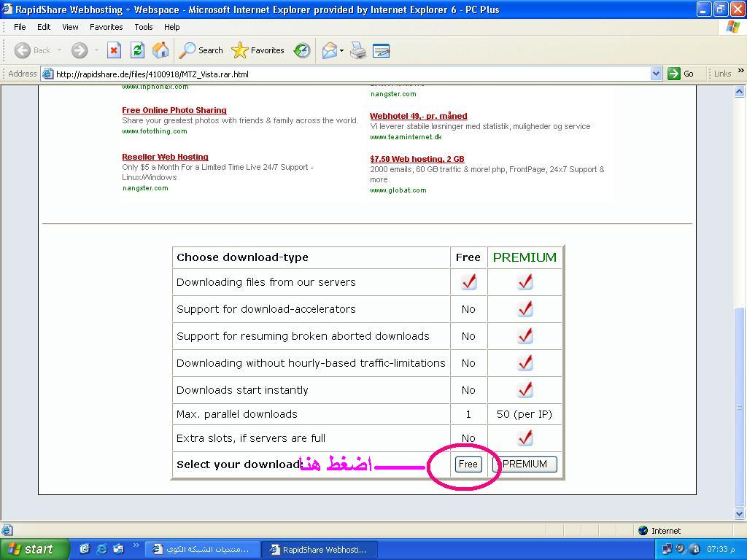Click the www.fotothing.com green URL text
The height and width of the screenshot is (560, 747).
[155, 131]
